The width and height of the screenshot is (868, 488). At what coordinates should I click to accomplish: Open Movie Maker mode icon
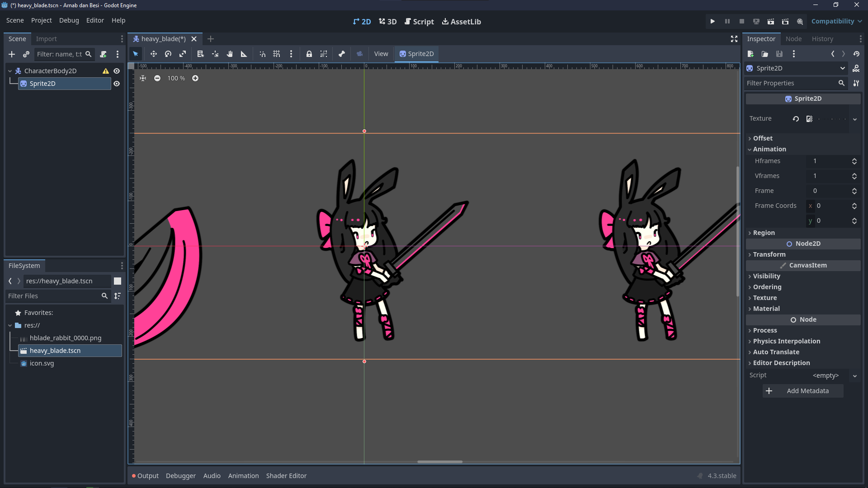800,21
